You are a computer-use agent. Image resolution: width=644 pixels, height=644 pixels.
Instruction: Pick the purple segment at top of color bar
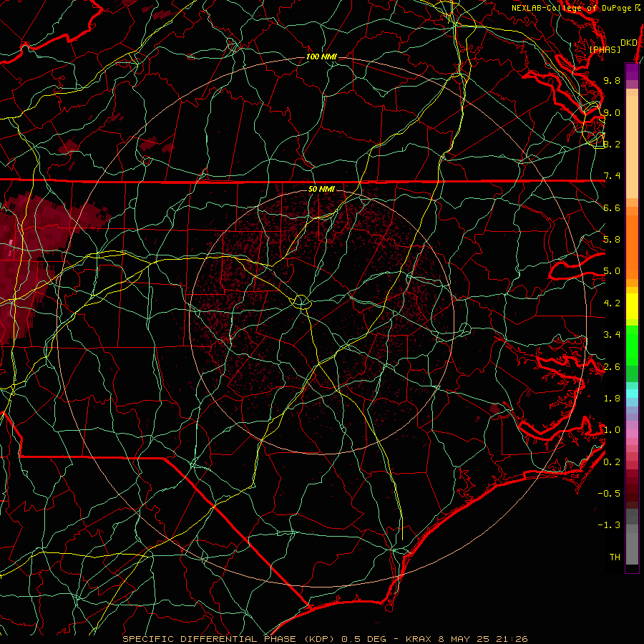(632, 72)
